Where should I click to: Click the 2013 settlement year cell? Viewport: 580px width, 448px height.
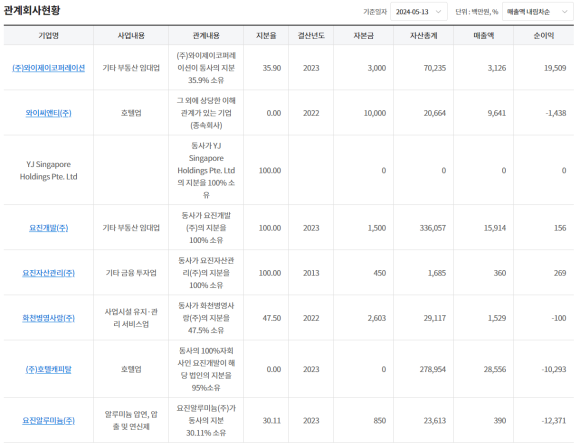point(311,273)
